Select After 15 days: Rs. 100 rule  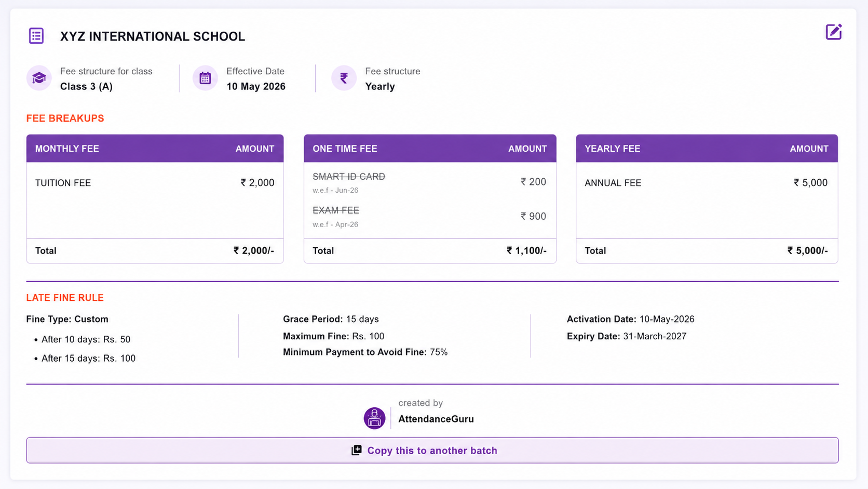(x=89, y=358)
